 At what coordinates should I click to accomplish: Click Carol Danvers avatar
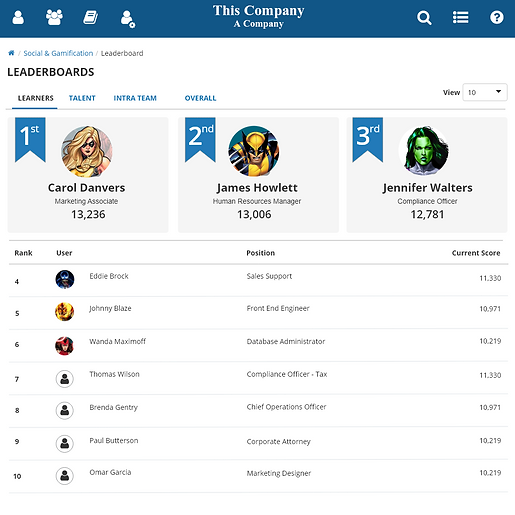(x=87, y=151)
